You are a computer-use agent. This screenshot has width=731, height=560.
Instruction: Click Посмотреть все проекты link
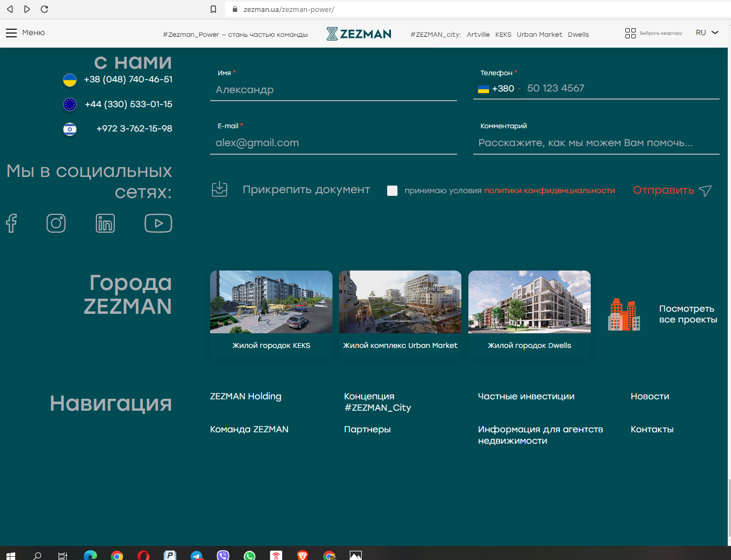click(x=688, y=314)
